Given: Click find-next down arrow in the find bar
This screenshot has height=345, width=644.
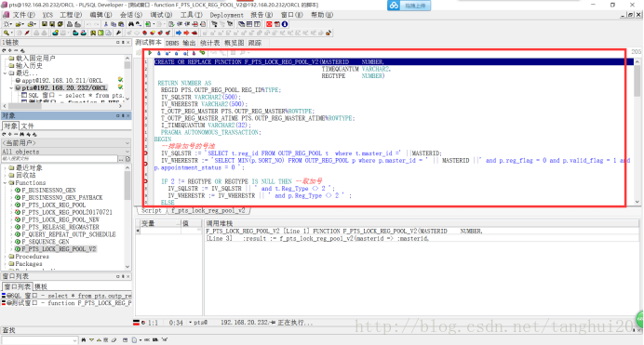Looking at the screenshot, I should (91, 340).
